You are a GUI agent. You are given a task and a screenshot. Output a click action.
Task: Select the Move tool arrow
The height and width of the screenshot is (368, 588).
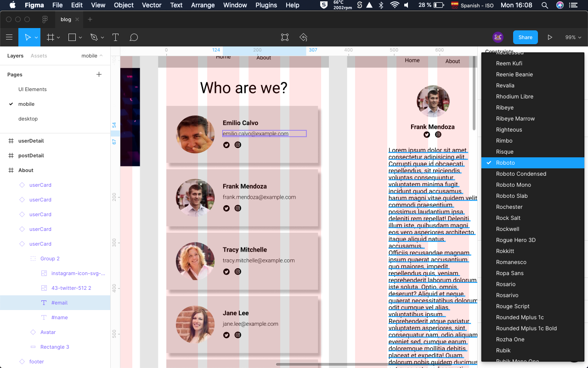pyautogui.click(x=28, y=37)
